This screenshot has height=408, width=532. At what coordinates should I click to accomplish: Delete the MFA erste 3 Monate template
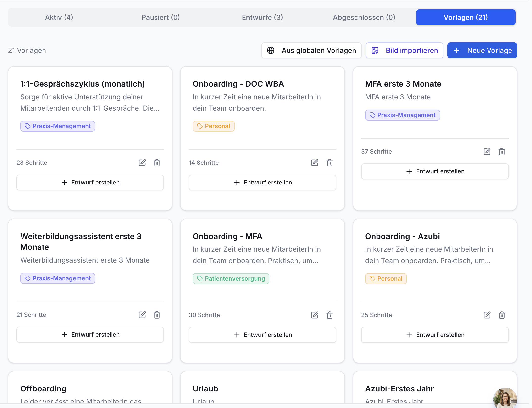point(502,152)
